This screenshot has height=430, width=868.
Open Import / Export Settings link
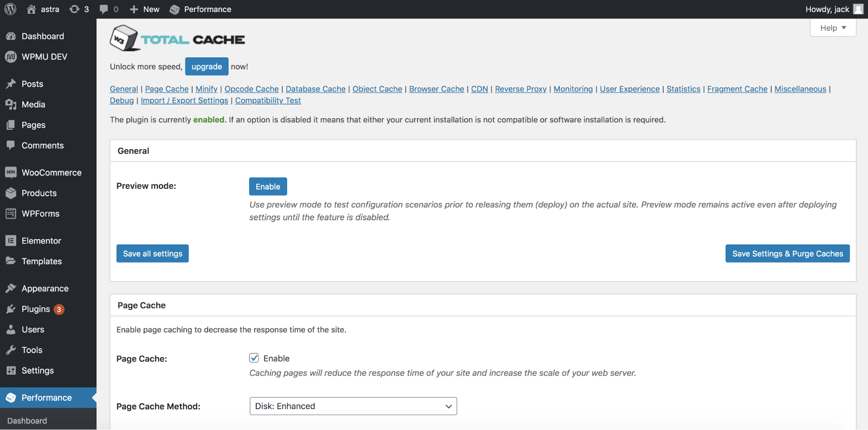(184, 100)
